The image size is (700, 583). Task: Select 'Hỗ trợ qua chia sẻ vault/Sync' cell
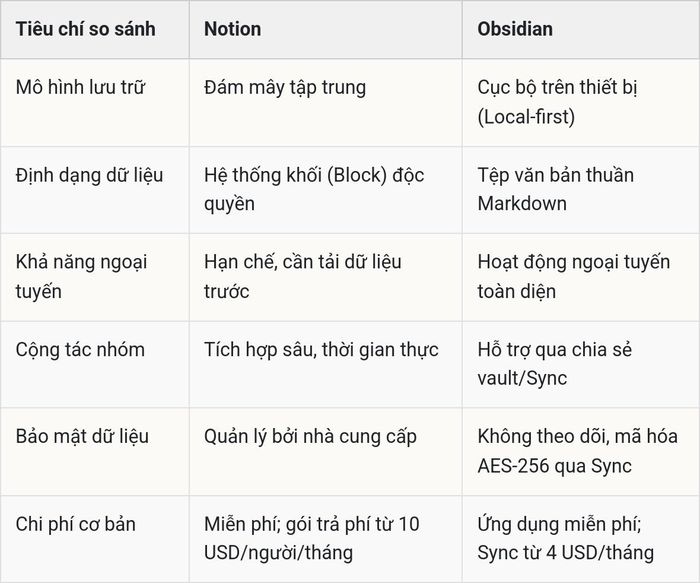pyautogui.click(x=554, y=364)
